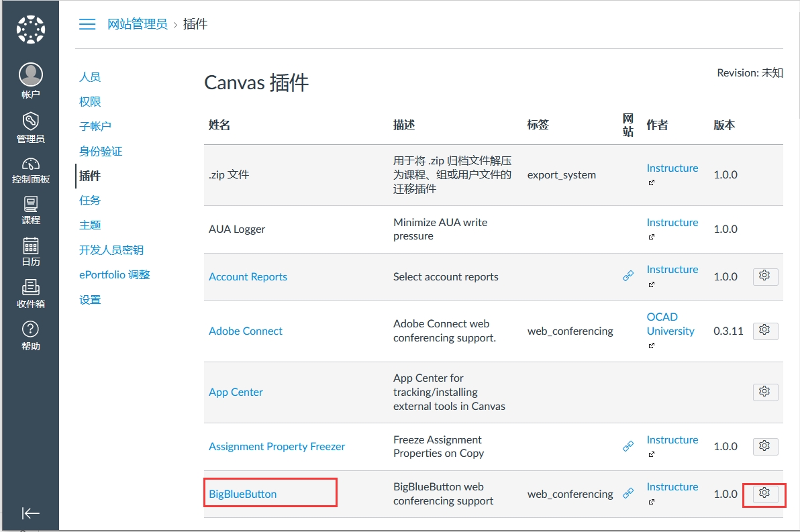Open the Admin (管理员) shield icon
This screenshot has width=800, height=532.
[x=30, y=121]
